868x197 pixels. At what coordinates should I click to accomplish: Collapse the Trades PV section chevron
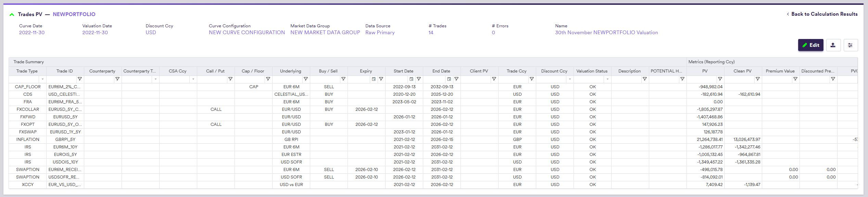(12, 14)
